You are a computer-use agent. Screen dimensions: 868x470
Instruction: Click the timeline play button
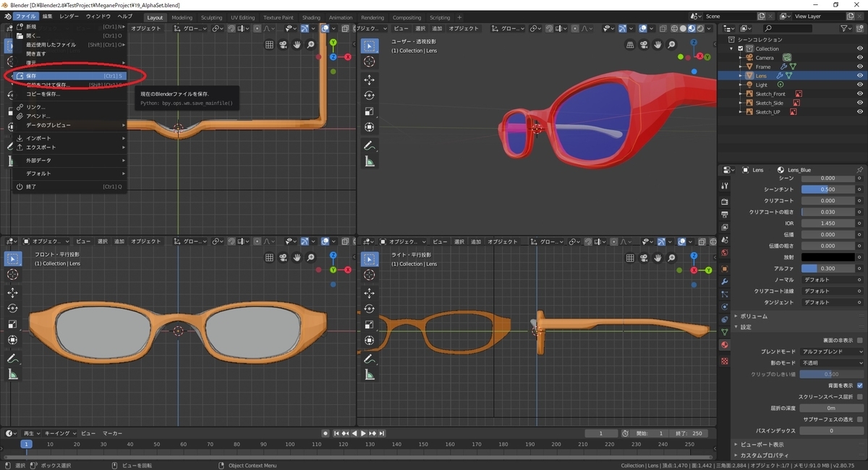point(363,433)
